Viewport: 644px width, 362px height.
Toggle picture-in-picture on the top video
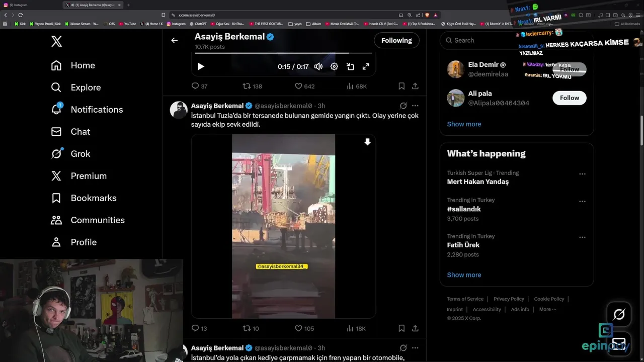point(350,66)
